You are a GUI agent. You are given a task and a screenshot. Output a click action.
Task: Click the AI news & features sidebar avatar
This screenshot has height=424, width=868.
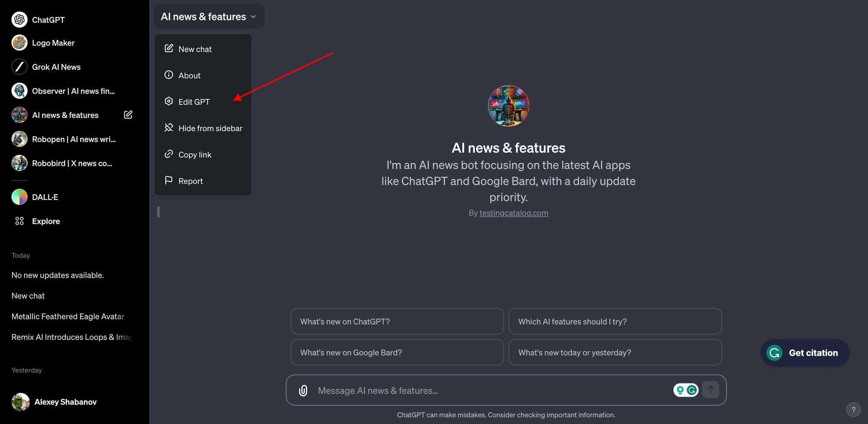point(20,115)
